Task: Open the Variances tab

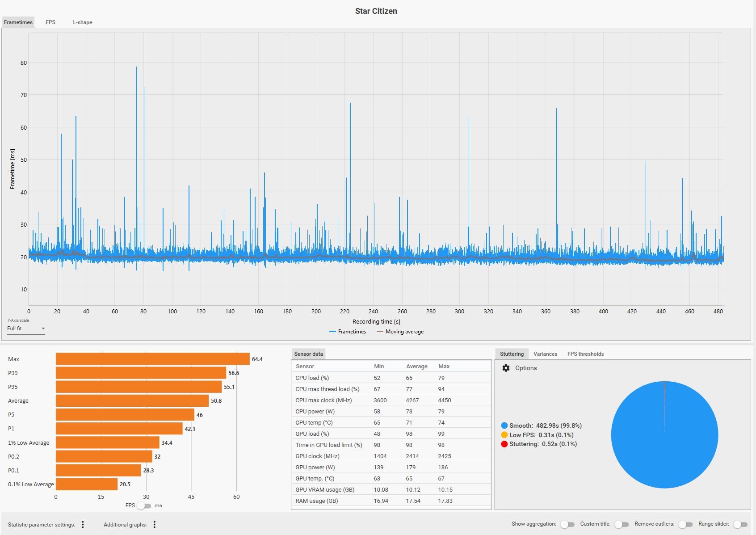Action: pos(545,354)
